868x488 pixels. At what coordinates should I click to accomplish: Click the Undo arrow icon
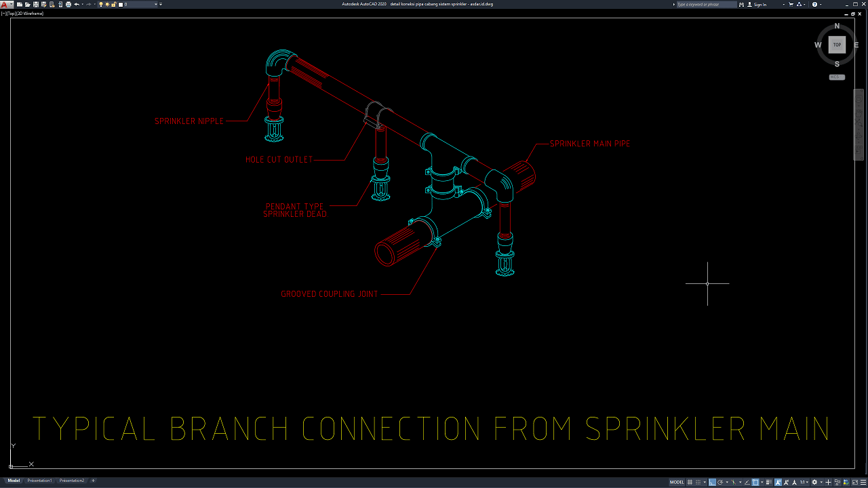(77, 4)
